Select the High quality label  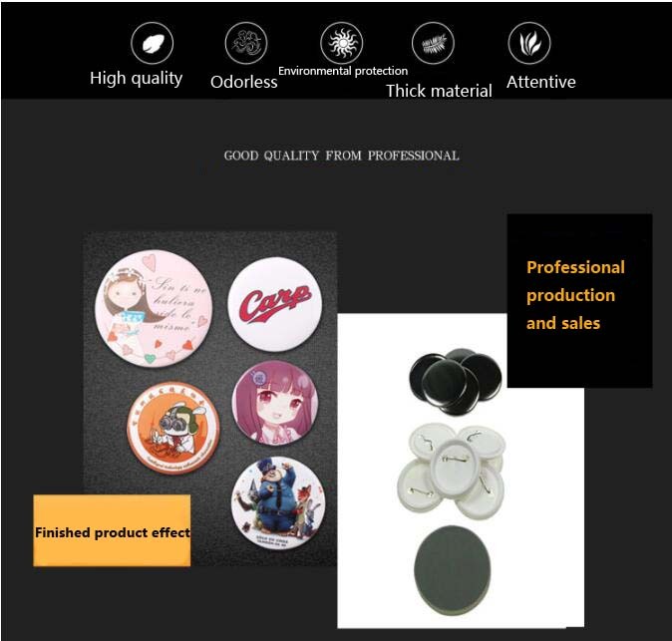point(137,79)
